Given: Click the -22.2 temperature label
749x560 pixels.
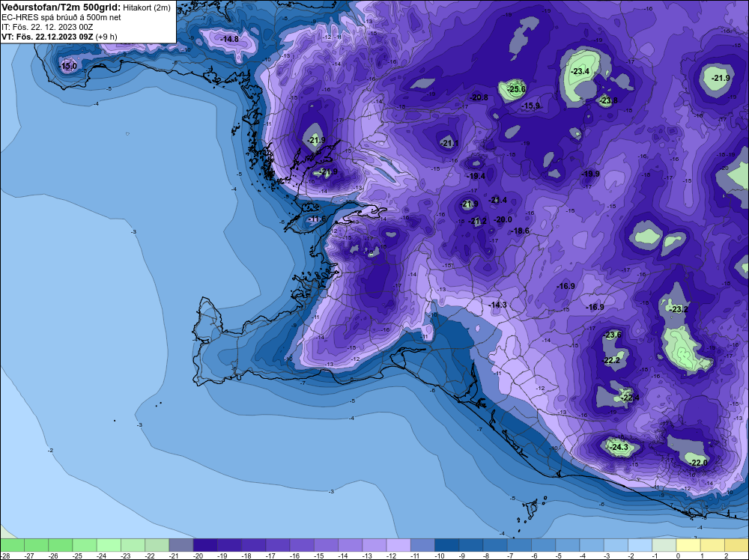Looking at the screenshot, I should click(x=611, y=360).
